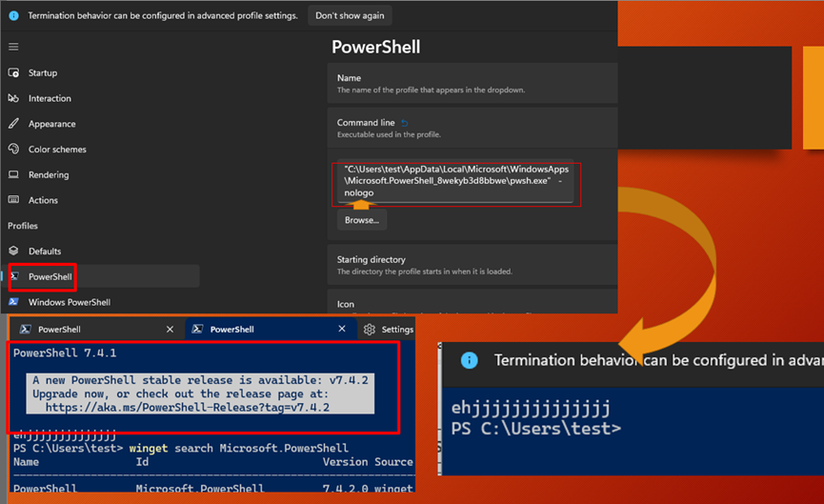Open the Settings tab

[389, 329]
